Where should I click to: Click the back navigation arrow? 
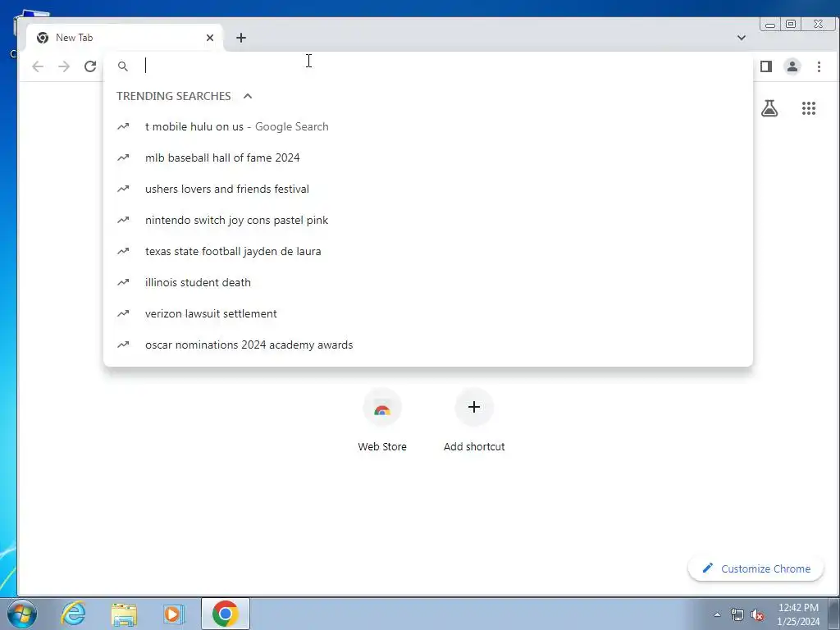(38, 66)
